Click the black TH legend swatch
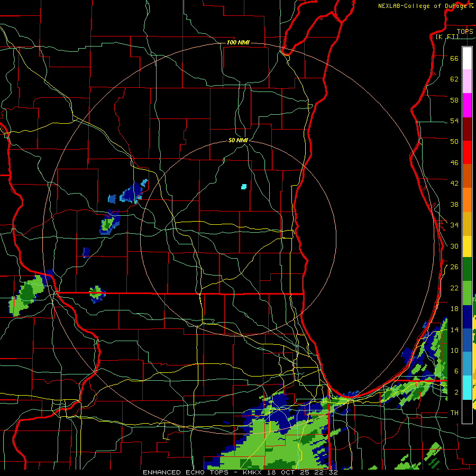The width and height of the screenshot is (476, 476). point(467,411)
